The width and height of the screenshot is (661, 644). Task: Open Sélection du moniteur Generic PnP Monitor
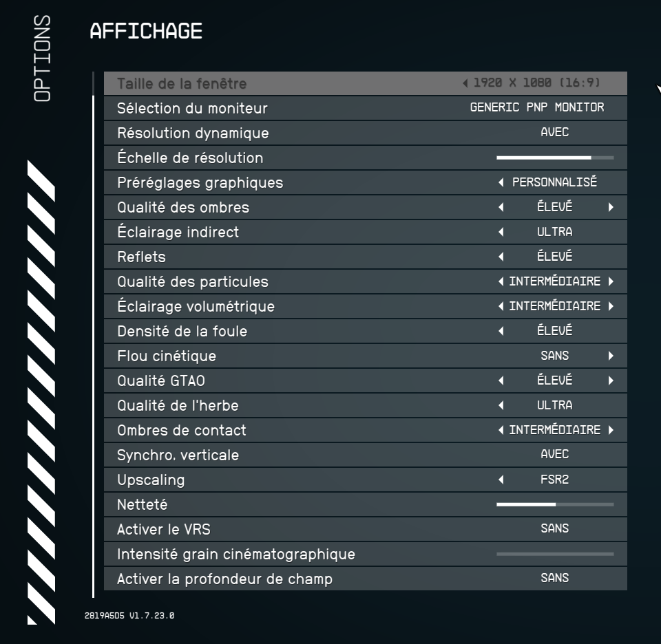click(537, 108)
